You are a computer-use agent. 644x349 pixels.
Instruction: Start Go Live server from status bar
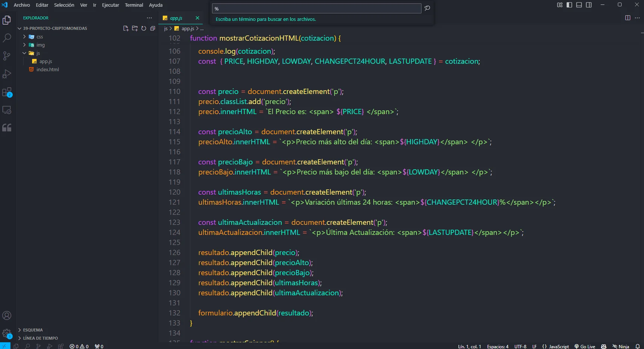pos(585,346)
